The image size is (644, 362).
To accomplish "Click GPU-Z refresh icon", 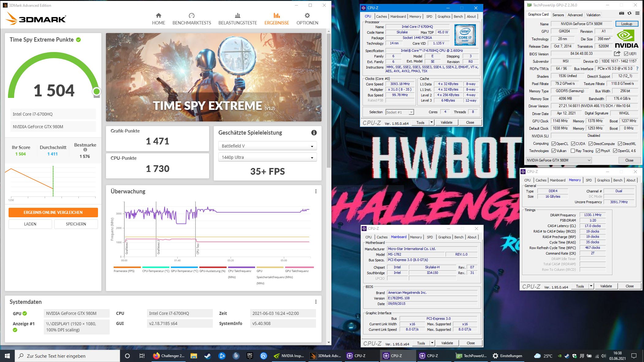I will click(629, 13).
